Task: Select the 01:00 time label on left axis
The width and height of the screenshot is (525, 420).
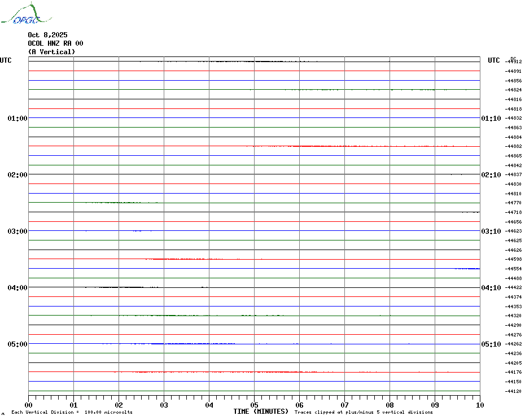Action: [x=17, y=119]
